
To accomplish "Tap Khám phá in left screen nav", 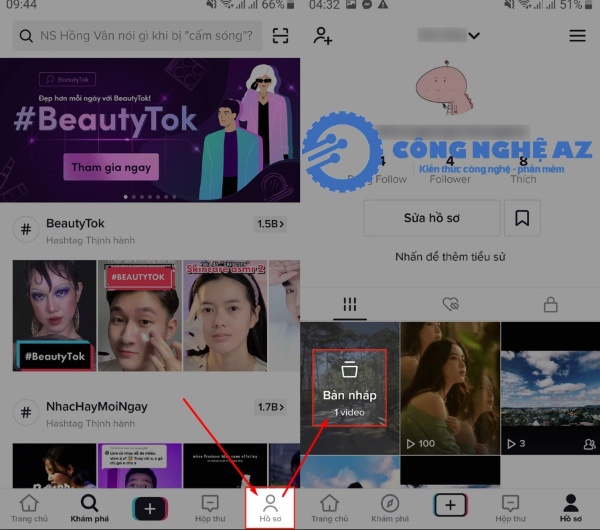I will 90,509.
